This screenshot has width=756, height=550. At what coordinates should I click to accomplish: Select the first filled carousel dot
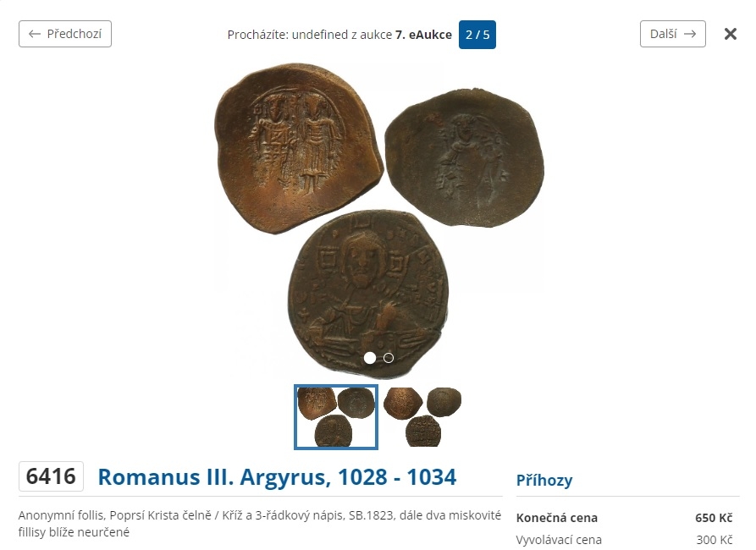point(370,358)
